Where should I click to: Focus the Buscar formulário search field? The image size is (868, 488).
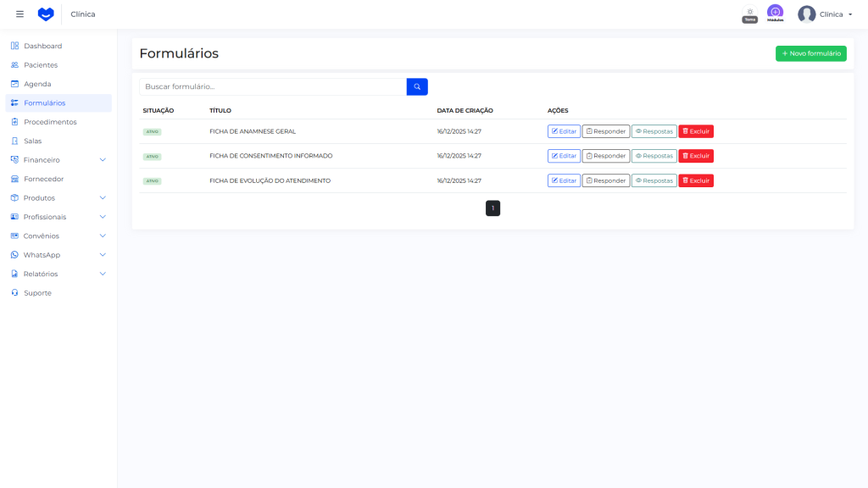[272, 86]
